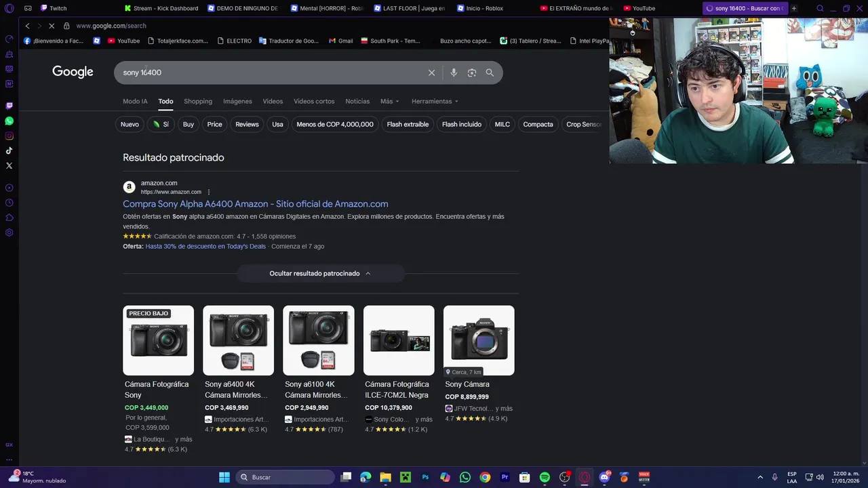Open the Gmail bookmark

point(340,41)
